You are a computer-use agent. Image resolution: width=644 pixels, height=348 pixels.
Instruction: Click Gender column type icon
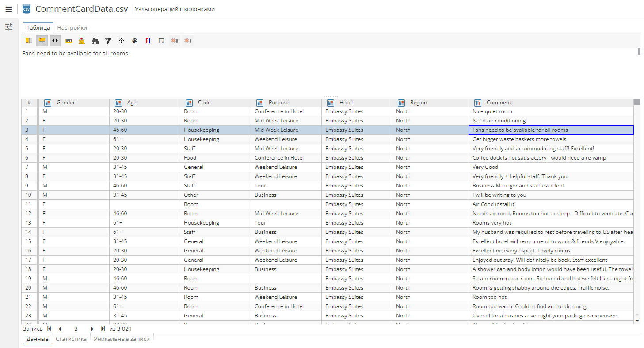point(48,103)
